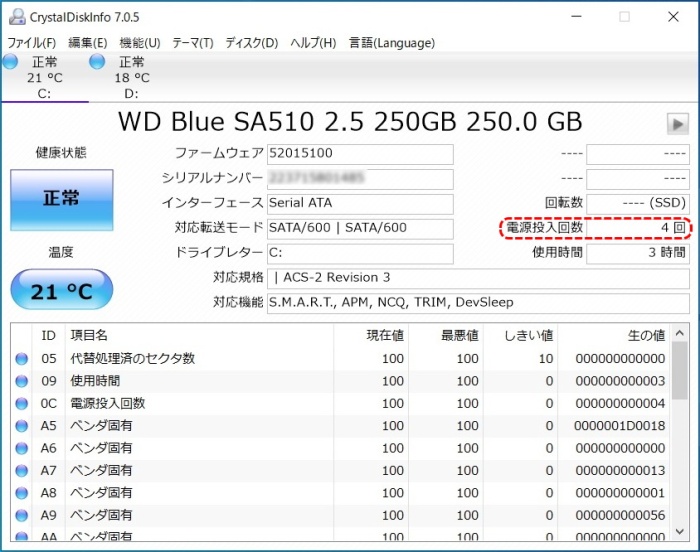Select the 使用時間 attribute row in the table
The image size is (700, 552).
(340, 381)
